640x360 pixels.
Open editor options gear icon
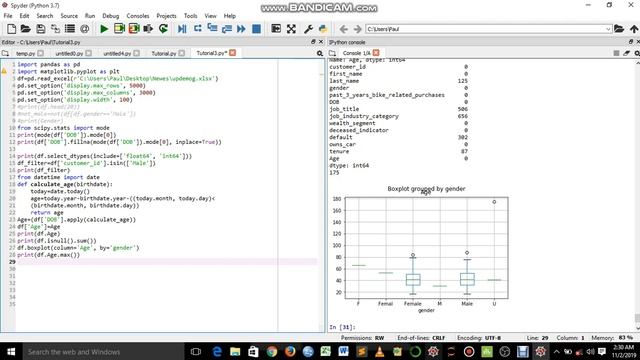(x=320, y=53)
